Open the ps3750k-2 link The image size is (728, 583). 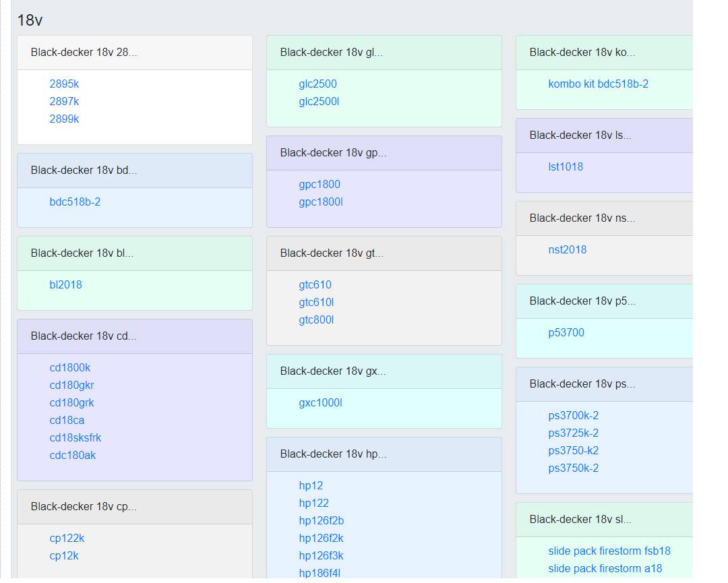[x=574, y=468]
